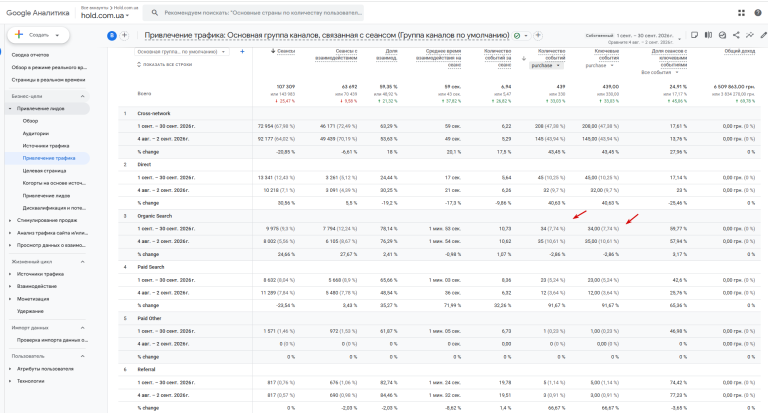
Task: Select Аудитории report in sidebar
Action: (x=36, y=133)
